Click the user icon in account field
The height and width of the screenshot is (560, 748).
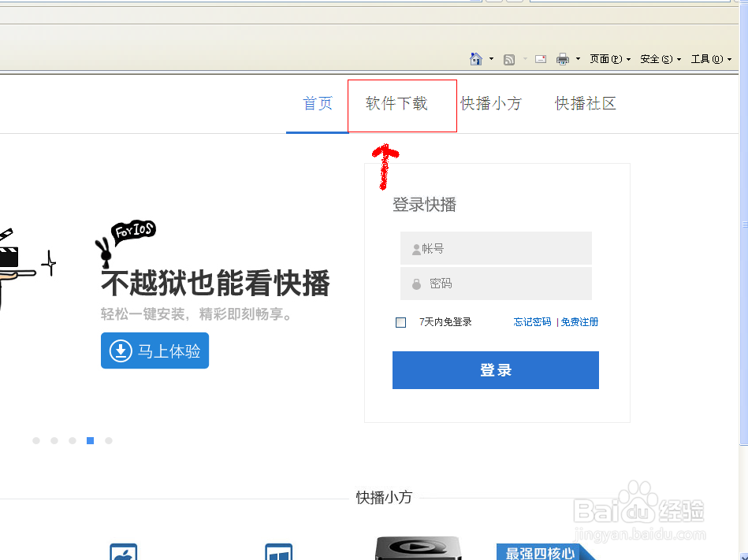[416, 249]
